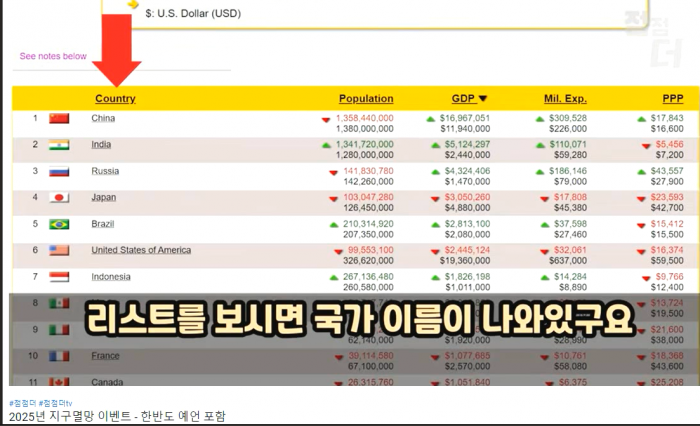
Task: Click the Japan flag icon
Action: [x=58, y=198]
